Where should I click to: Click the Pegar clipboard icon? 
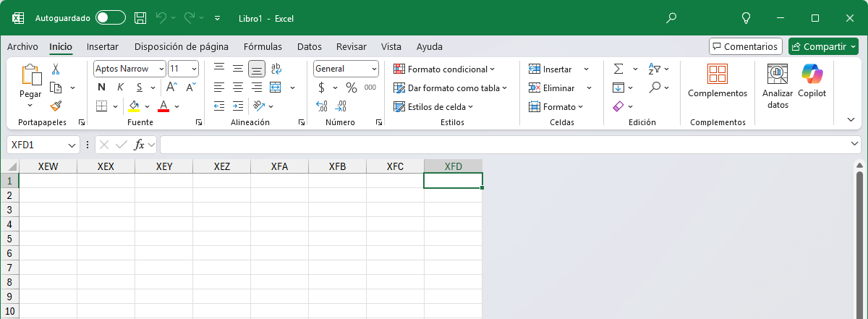click(31, 75)
